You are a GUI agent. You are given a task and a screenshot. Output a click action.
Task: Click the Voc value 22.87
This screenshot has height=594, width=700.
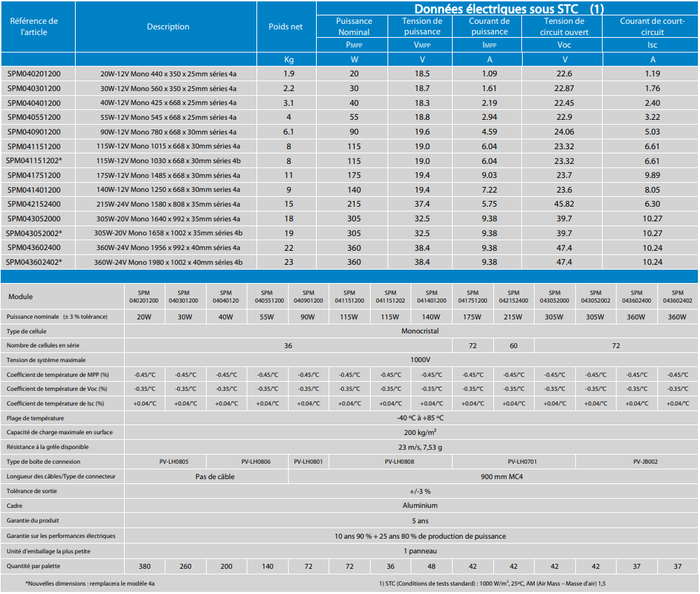coord(564,88)
